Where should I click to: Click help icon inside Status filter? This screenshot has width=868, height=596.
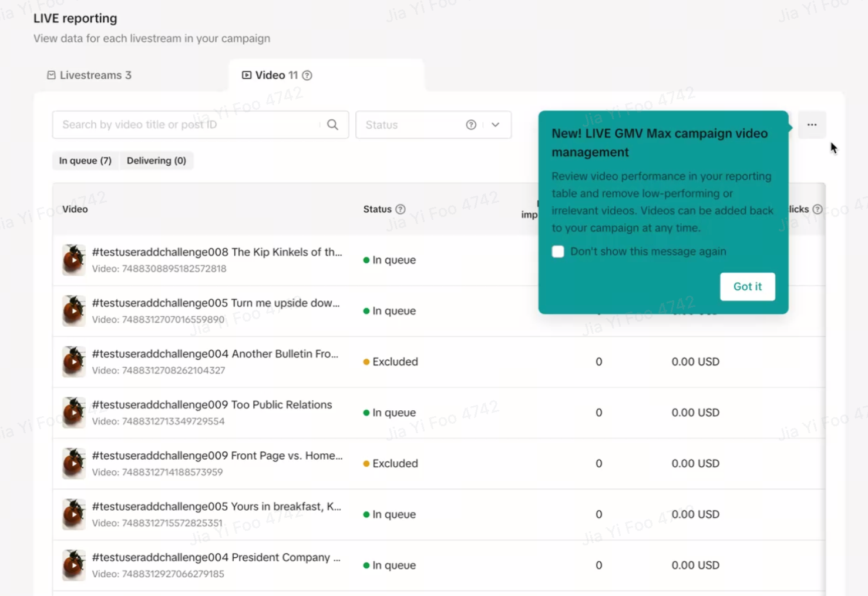471,125
